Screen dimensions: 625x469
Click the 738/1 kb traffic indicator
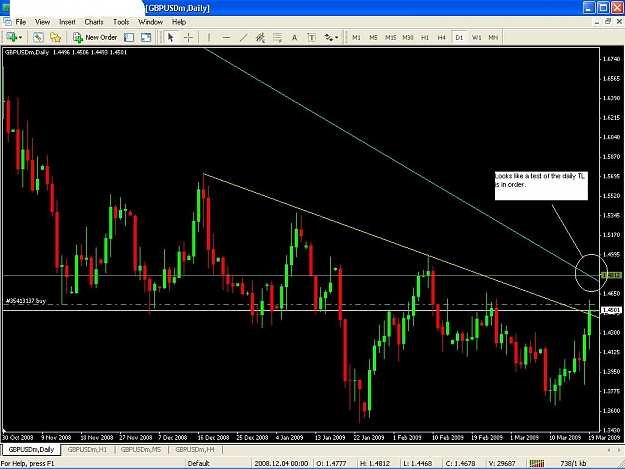(x=573, y=463)
